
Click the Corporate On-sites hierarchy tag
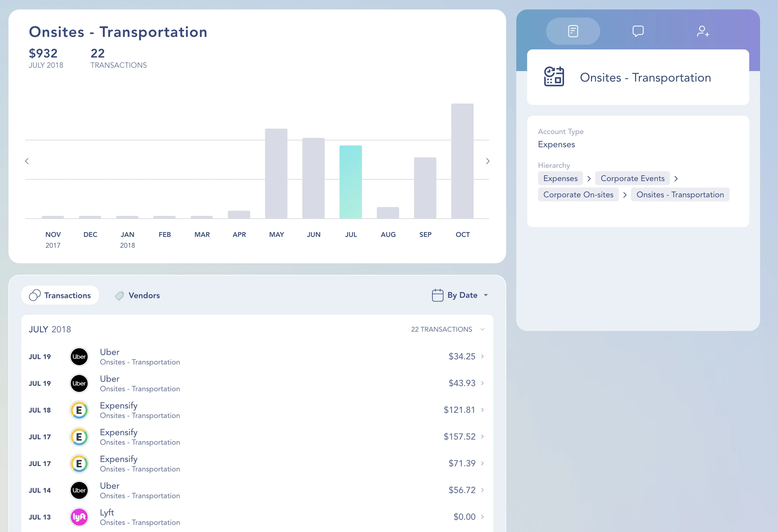point(578,194)
